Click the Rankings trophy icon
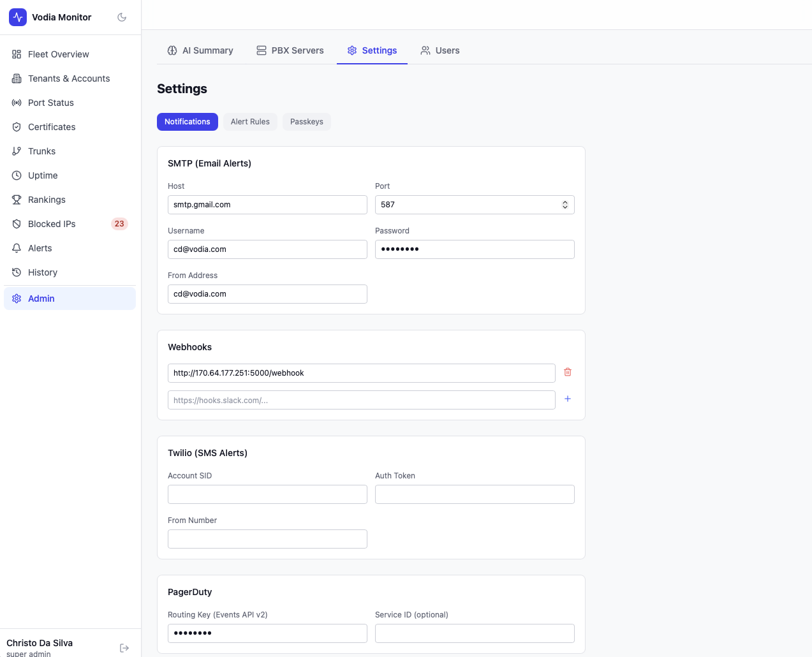This screenshot has width=812, height=657. (17, 200)
